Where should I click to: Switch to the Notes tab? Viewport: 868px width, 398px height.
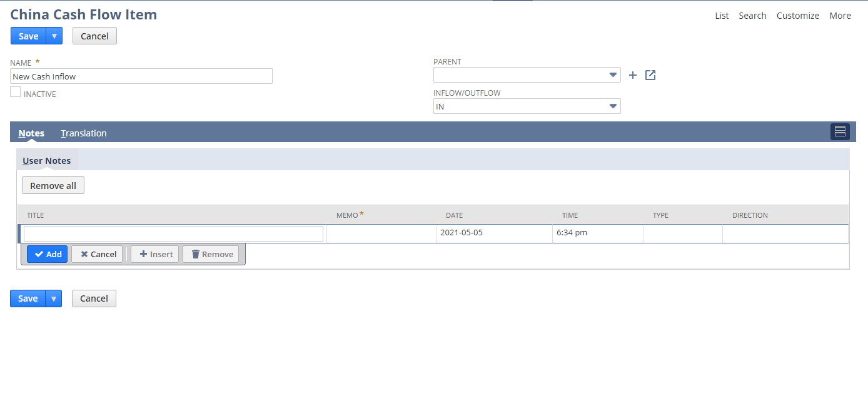31,133
